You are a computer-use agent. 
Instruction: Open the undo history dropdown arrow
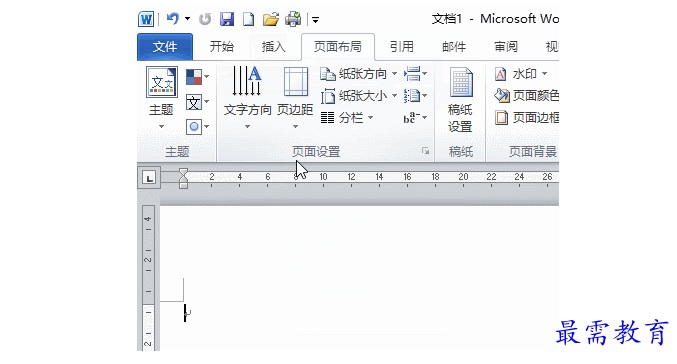(187, 19)
